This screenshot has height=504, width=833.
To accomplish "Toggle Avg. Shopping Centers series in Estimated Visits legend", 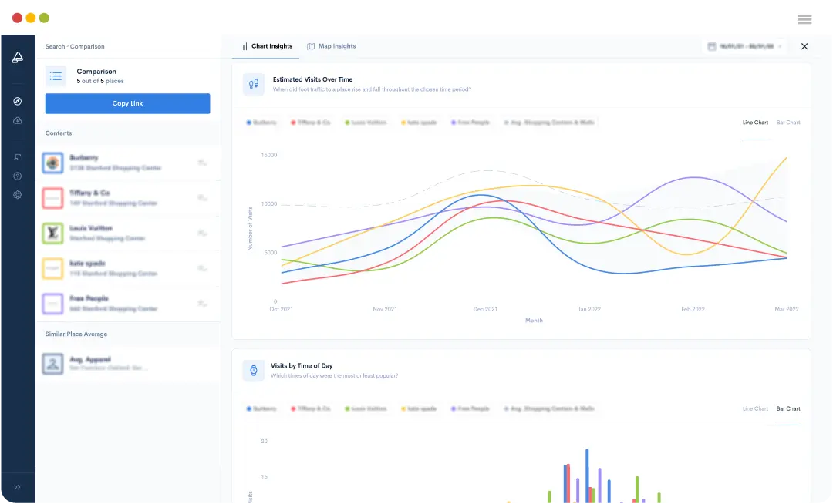I will click(x=549, y=123).
